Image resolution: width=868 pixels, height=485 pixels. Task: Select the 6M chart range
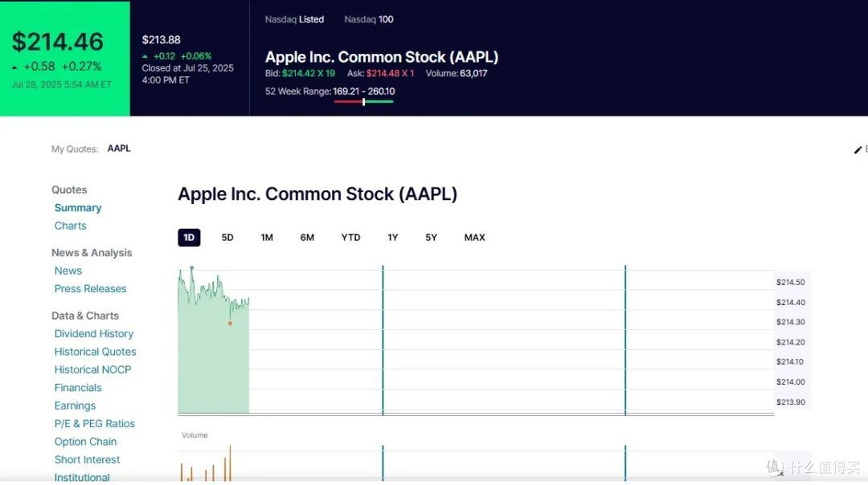[x=307, y=237]
